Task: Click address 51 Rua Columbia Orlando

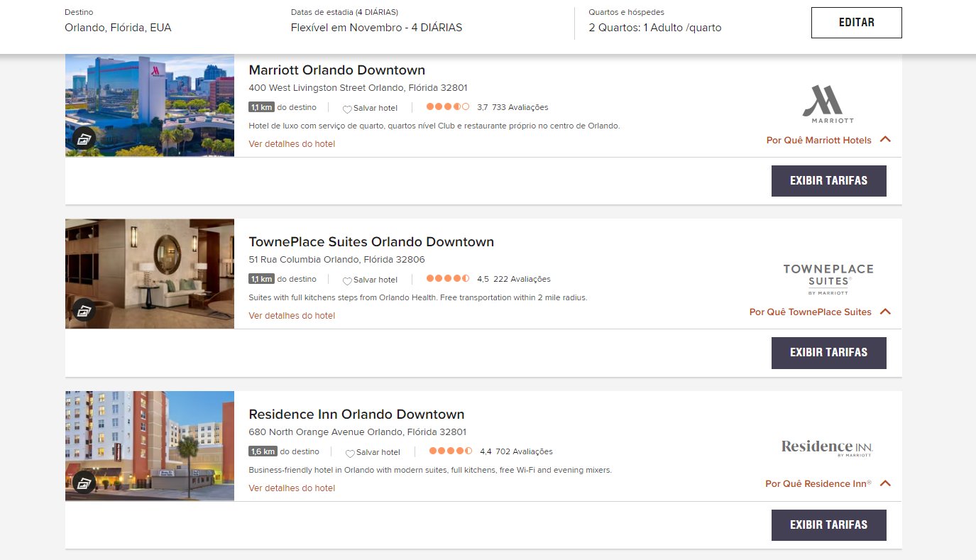Action: click(x=336, y=260)
